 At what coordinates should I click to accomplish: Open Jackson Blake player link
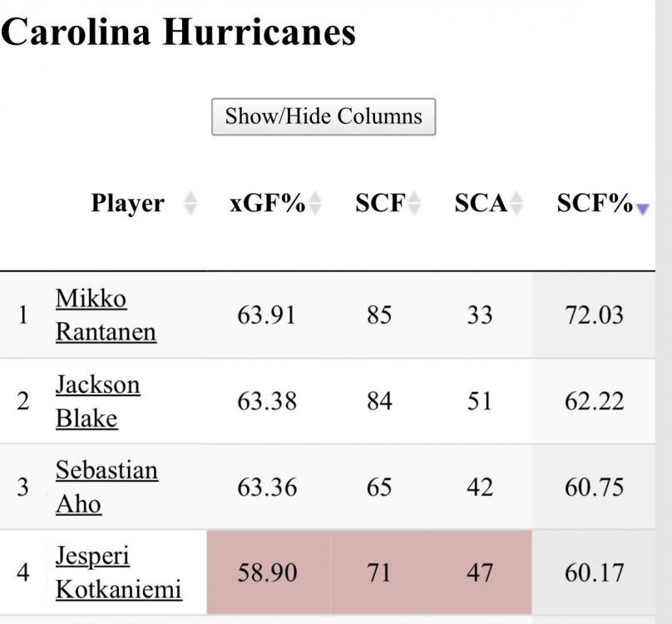[97, 401]
